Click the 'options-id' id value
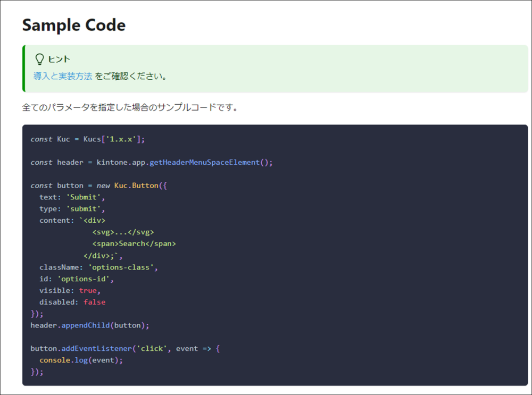This screenshot has width=532, height=395. pyautogui.click(x=85, y=279)
